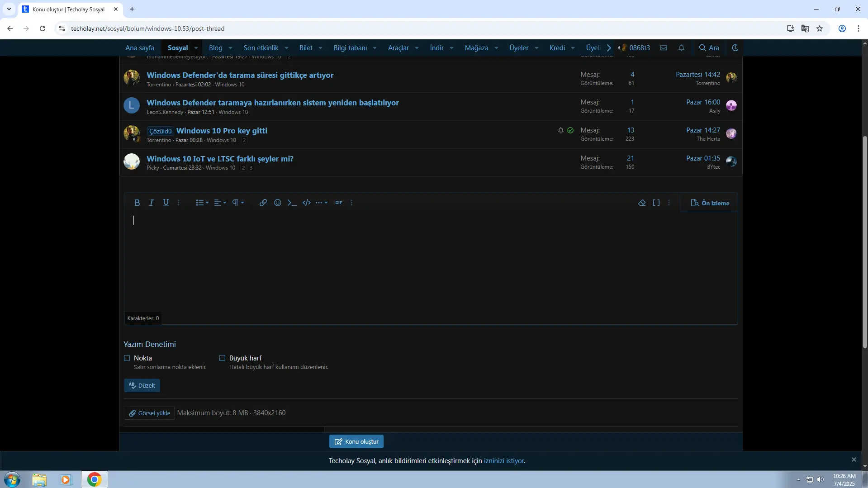Dismiss the notification permission banner
This screenshot has height=488, width=868.
point(854,460)
